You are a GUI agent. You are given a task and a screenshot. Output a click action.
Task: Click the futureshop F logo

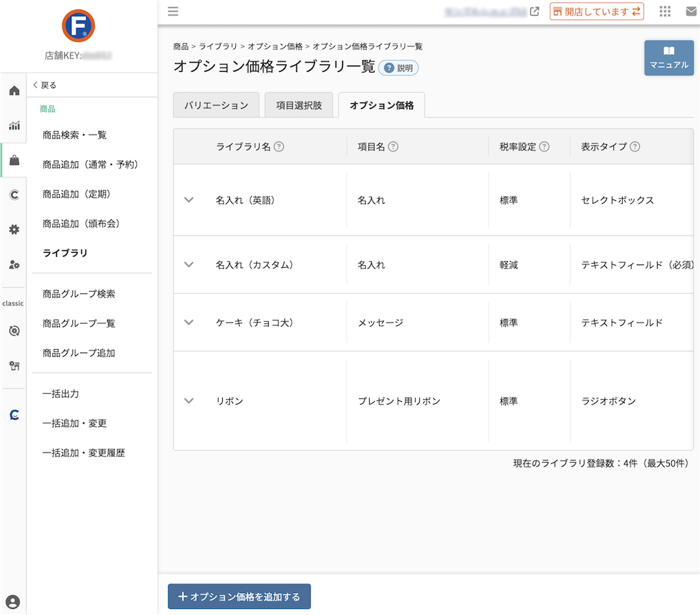click(78, 26)
